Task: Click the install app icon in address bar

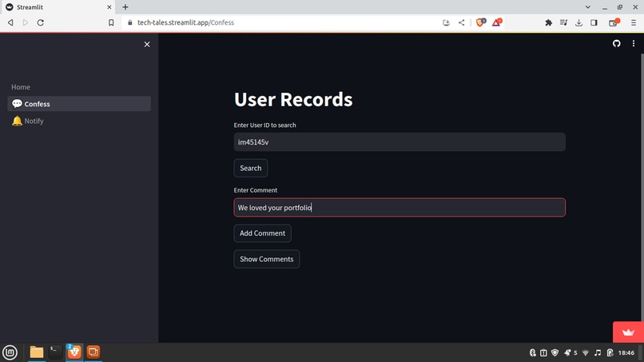Action: tap(446, 22)
